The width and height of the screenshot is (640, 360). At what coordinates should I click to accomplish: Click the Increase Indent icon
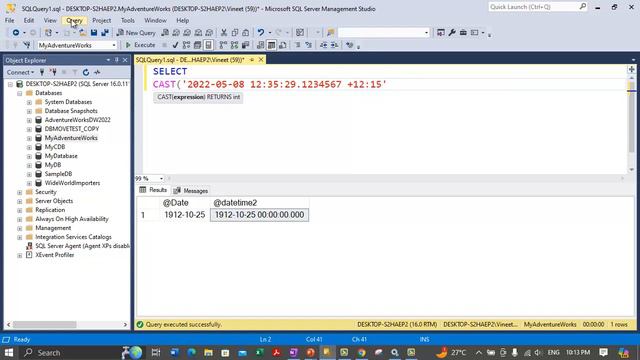[334, 45]
